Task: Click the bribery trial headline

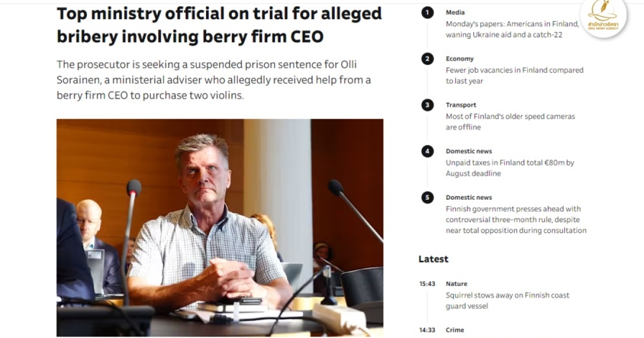Action: 219,25
